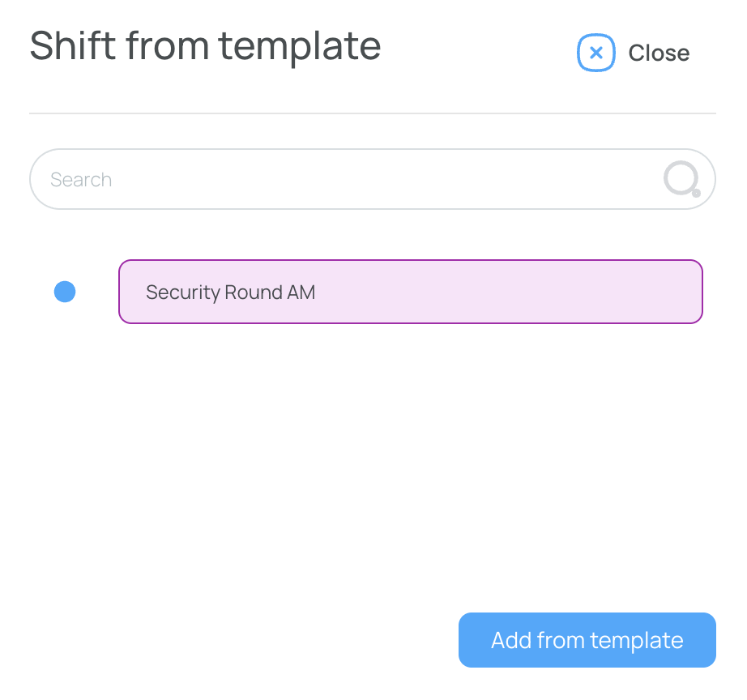Pick the blue circle selector
747x700 pixels.
(65, 292)
